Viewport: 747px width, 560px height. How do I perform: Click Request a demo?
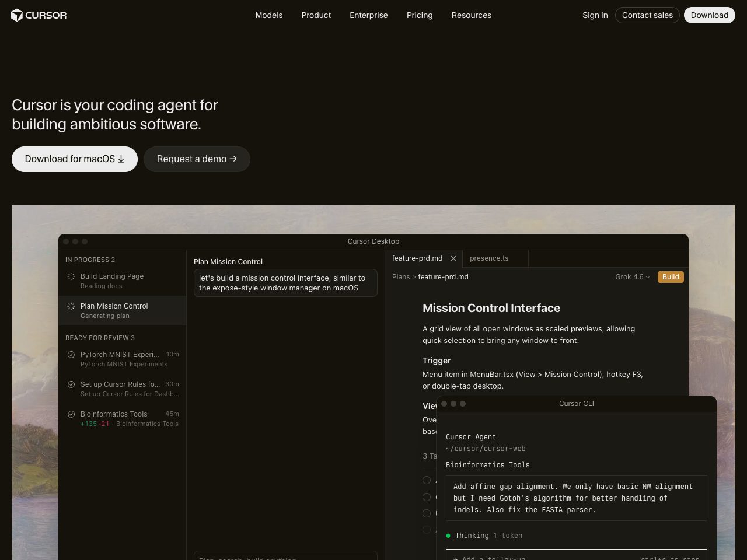[197, 159]
